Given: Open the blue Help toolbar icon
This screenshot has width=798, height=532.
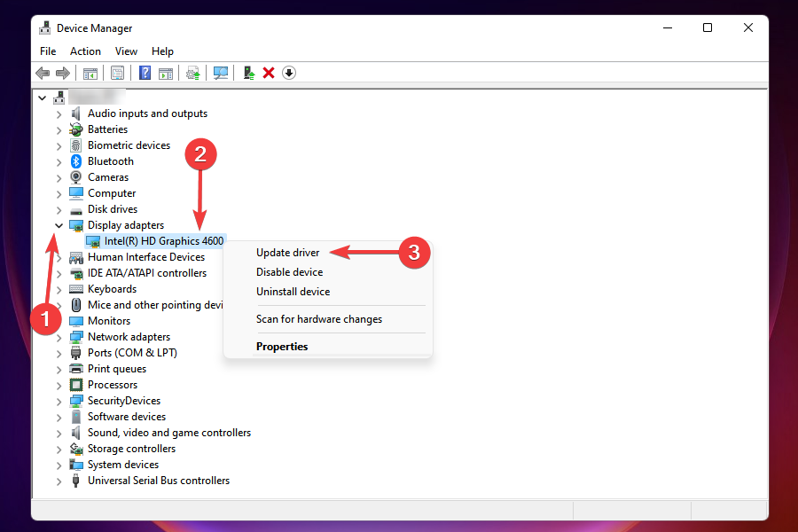Looking at the screenshot, I should click(145, 73).
